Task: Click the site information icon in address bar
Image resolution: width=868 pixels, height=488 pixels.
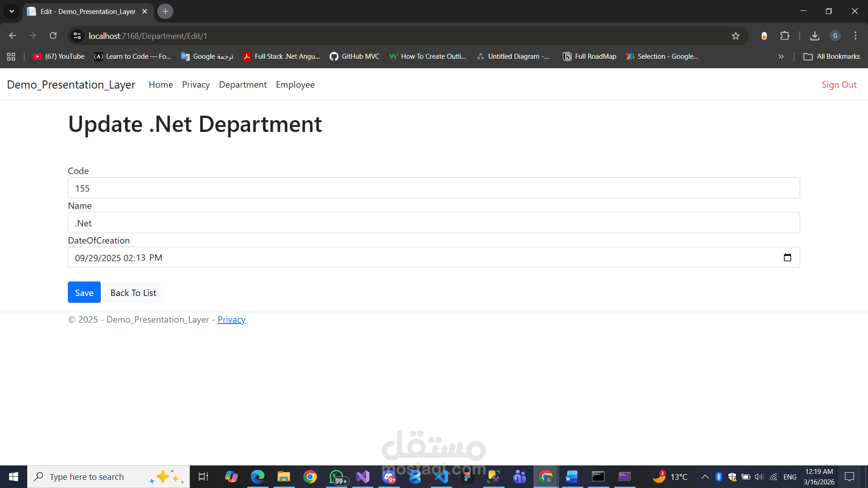Action: (x=77, y=36)
